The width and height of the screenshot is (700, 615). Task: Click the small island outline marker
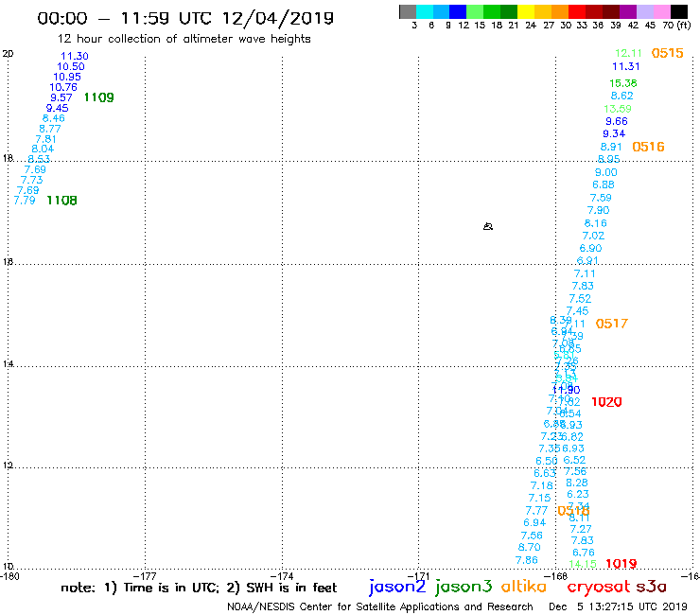(488, 226)
